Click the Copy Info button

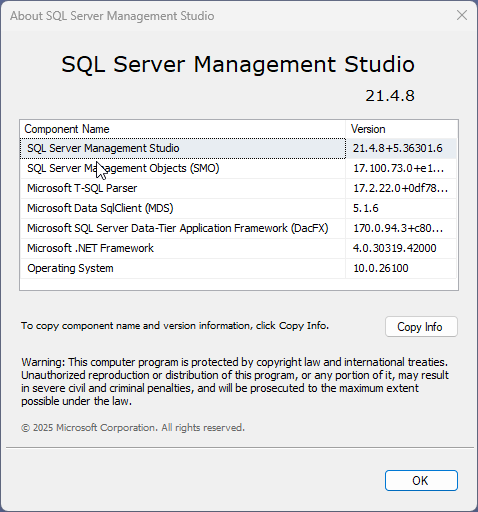421,327
